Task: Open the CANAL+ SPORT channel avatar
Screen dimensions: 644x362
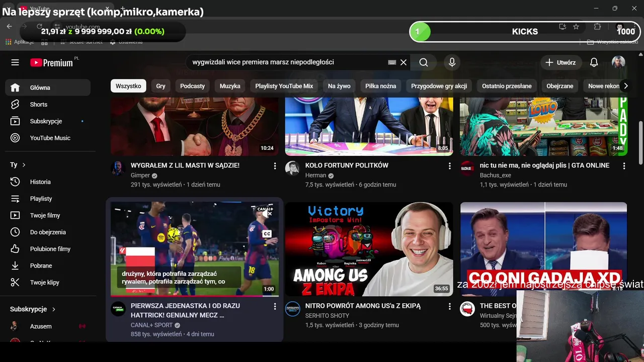Action: (118, 309)
